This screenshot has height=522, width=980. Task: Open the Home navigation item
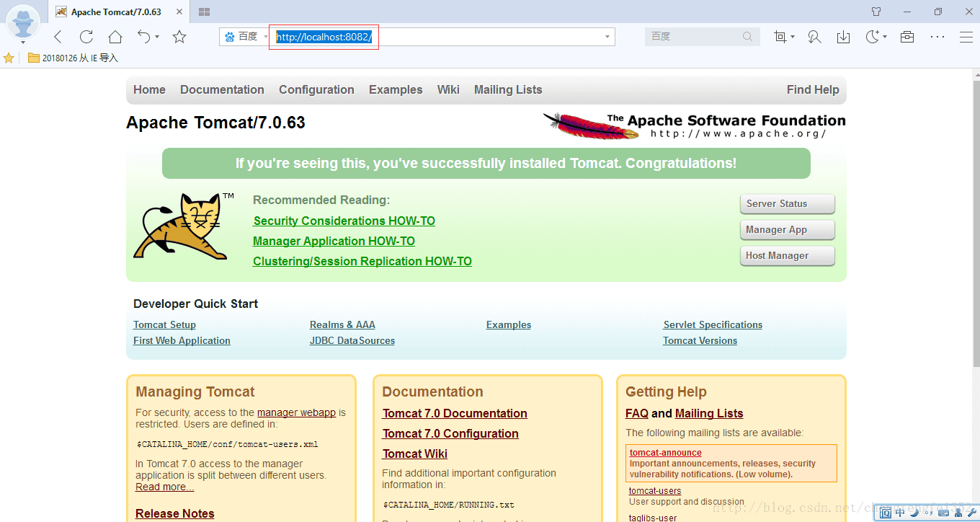coord(149,89)
